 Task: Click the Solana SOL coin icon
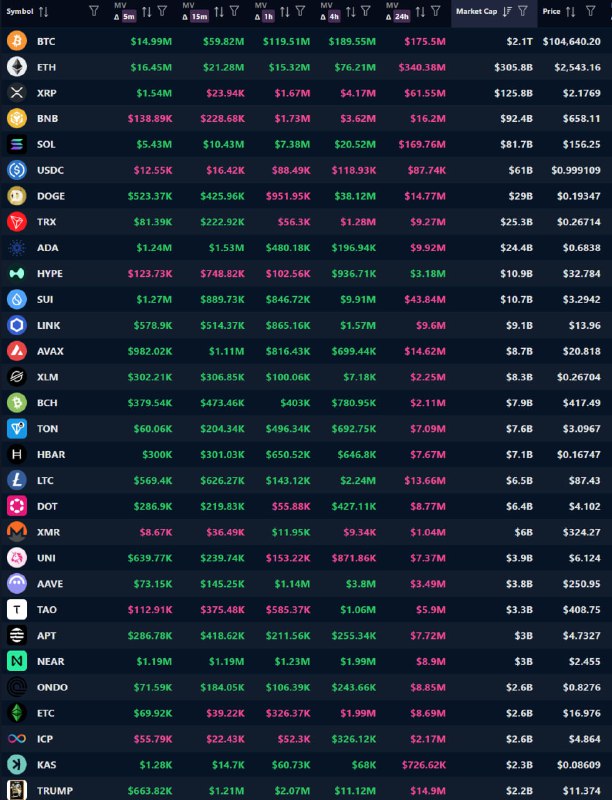(17, 144)
